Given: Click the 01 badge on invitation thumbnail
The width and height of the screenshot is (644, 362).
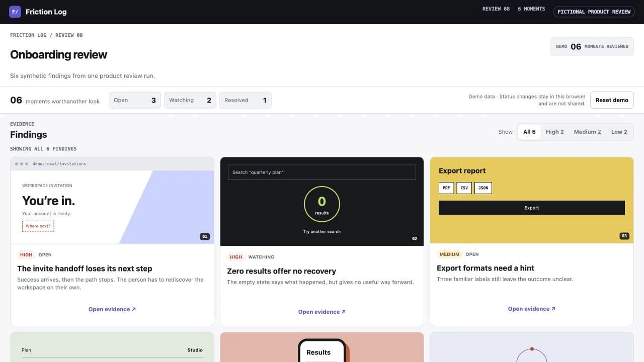Looking at the screenshot, I should coord(205,236).
